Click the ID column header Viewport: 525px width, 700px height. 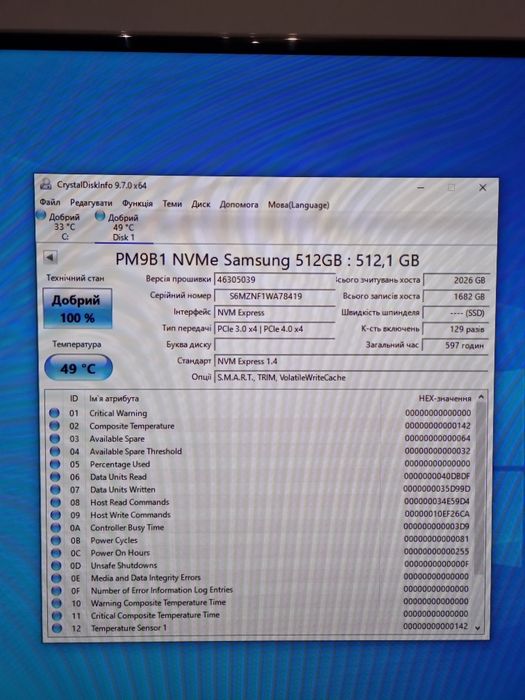tap(74, 399)
